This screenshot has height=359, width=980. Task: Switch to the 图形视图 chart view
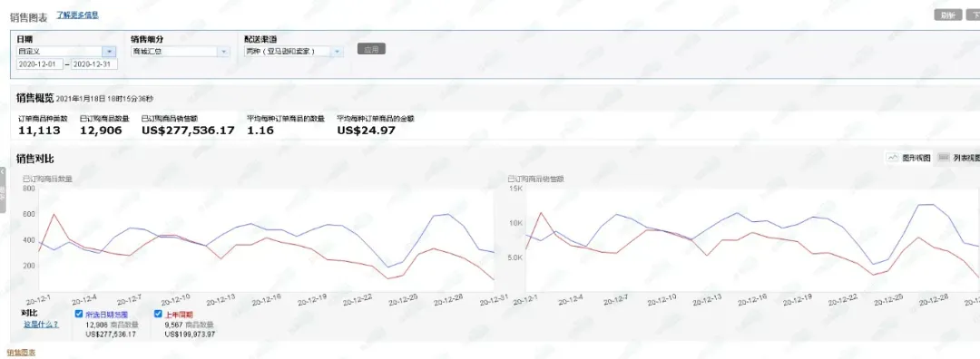pyautogui.click(x=908, y=158)
